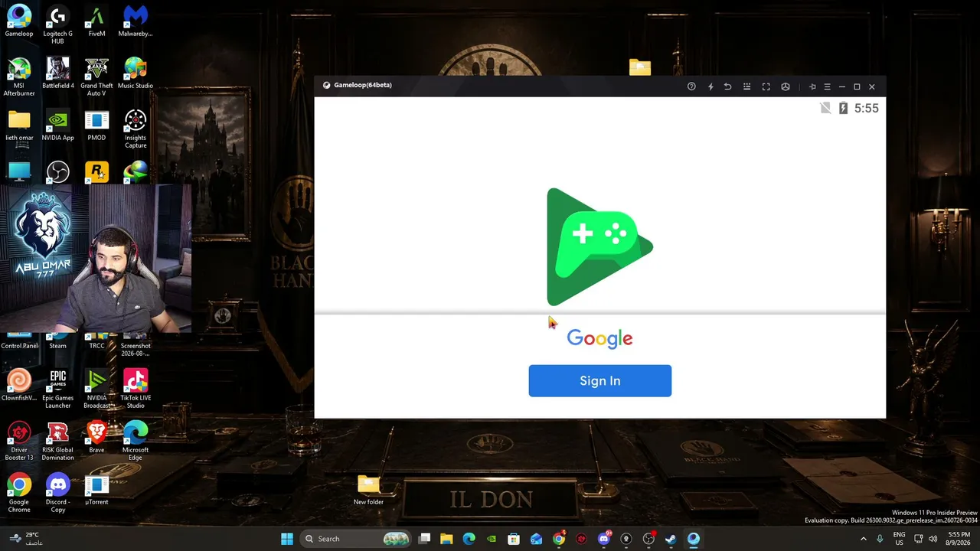This screenshot has width=980, height=551.
Task: Open the clock showing 5:55 PM
Action: click(x=959, y=539)
